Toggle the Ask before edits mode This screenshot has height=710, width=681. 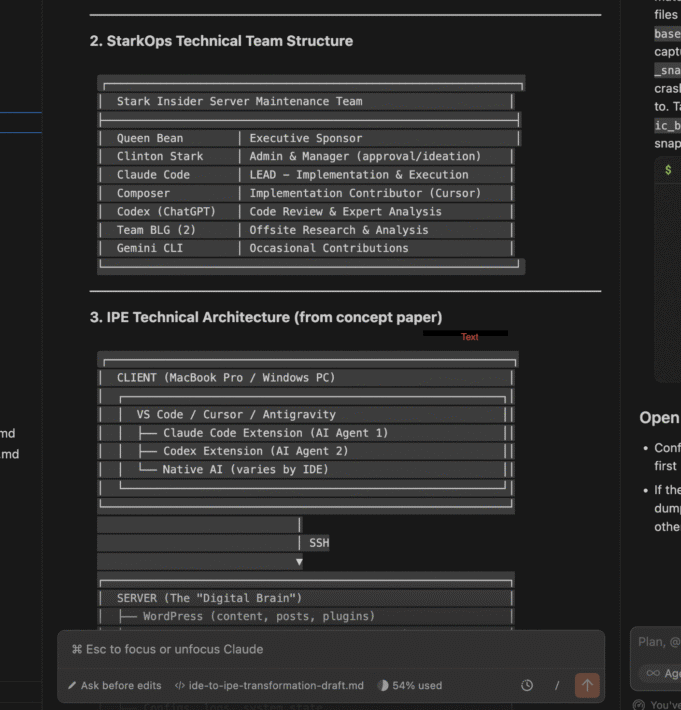click(114, 686)
